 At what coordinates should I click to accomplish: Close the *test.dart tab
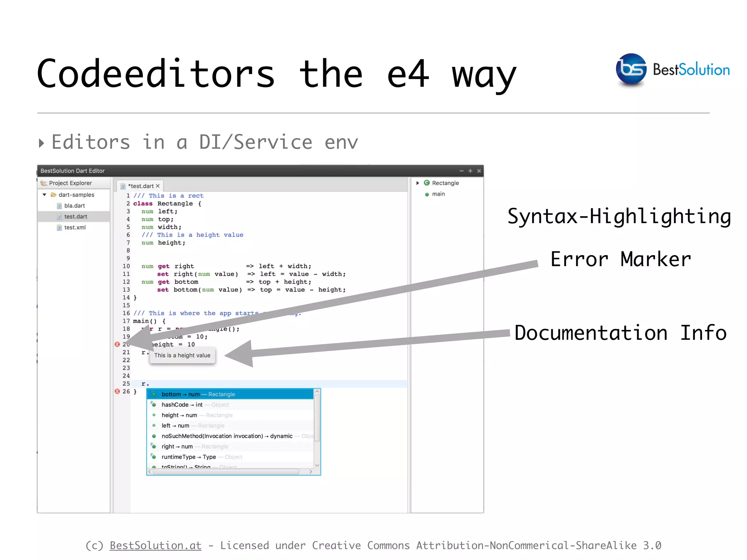tap(158, 186)
